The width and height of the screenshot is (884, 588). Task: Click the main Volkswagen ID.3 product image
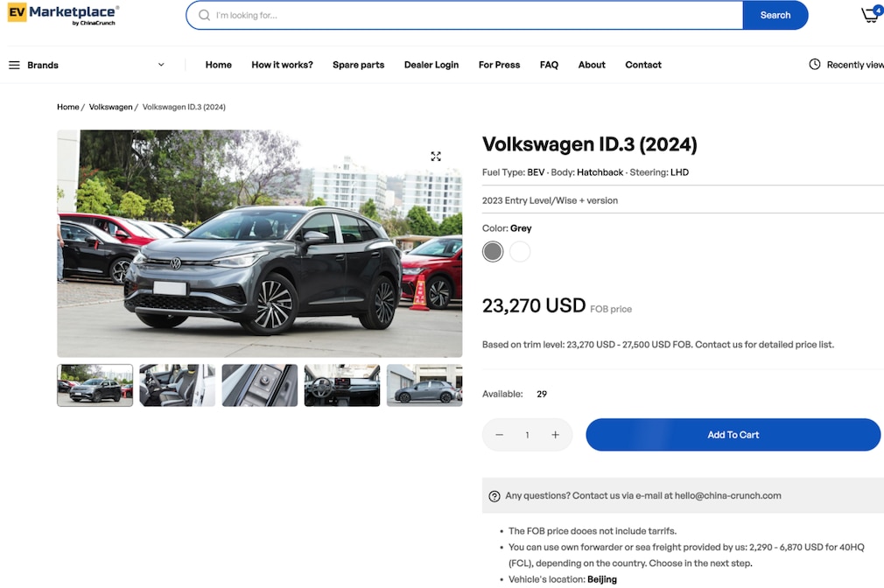(259, 243)
